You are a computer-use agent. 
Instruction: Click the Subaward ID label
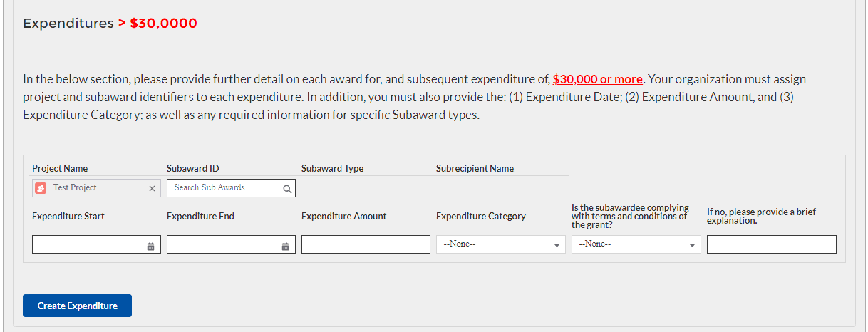pyautogui.click(x=192, y=169)
